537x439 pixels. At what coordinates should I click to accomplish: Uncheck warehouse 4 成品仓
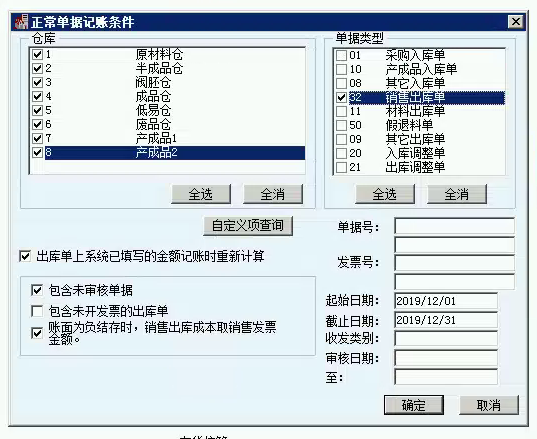click(37, 96)
